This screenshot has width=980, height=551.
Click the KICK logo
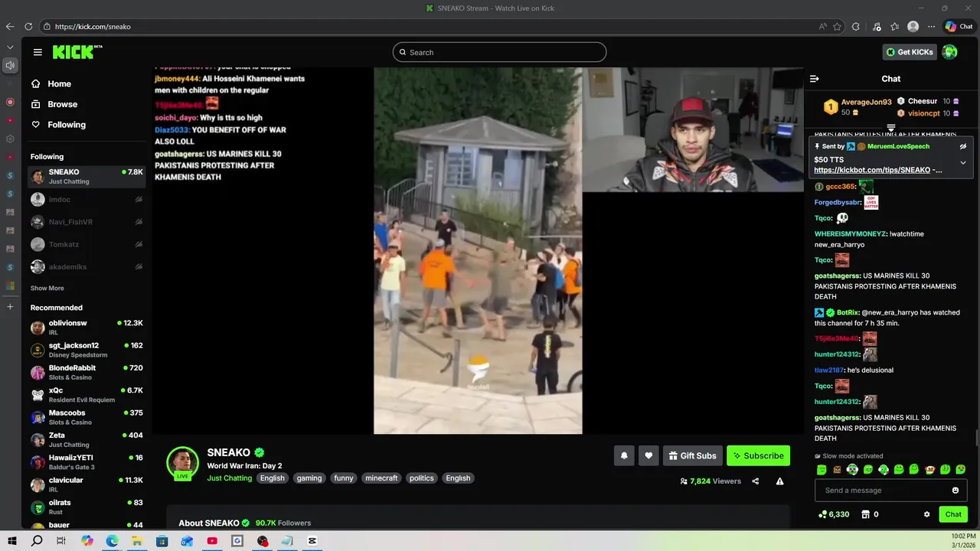coord(77,52)
